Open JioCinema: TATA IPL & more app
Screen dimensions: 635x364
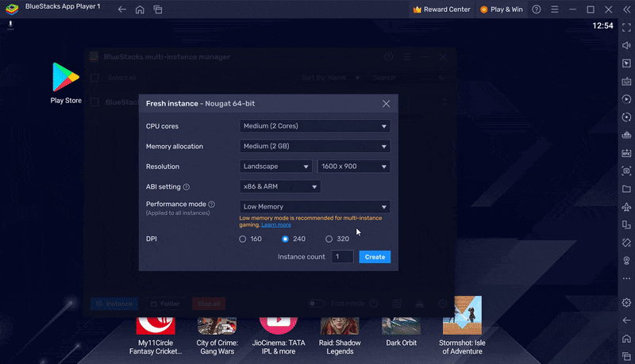(279, 336)
